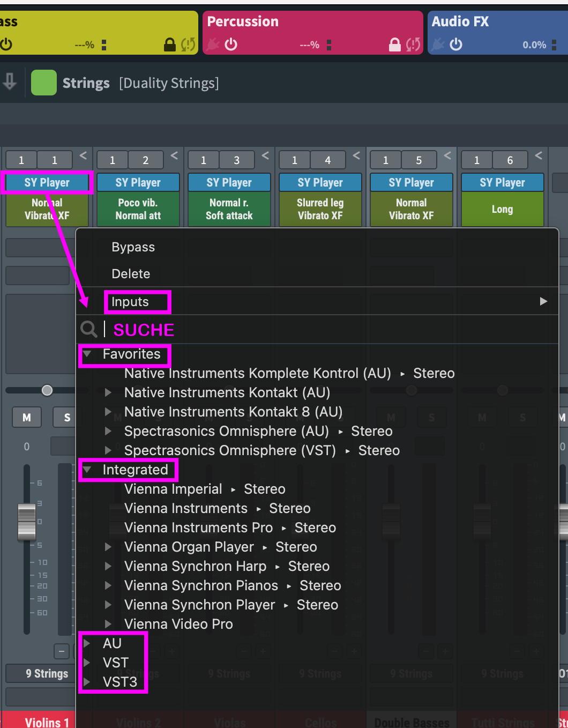This screenshot has height=728, width=568.
Task: Collapse the Favorites section
Action: coord(87,354)
